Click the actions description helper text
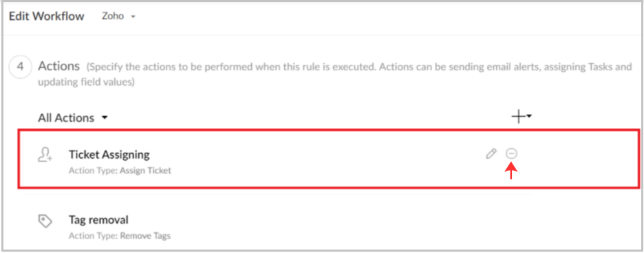 click(x=335, y=74)
